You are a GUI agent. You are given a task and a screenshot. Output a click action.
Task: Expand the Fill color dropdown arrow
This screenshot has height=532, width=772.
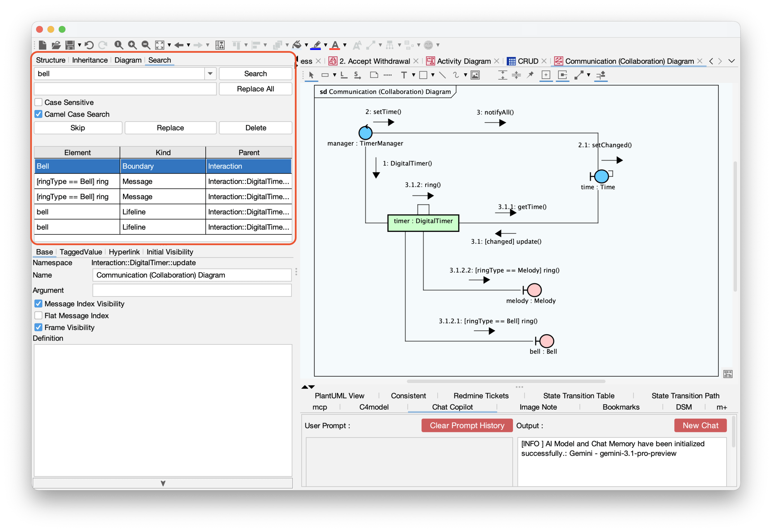[306, 45]
